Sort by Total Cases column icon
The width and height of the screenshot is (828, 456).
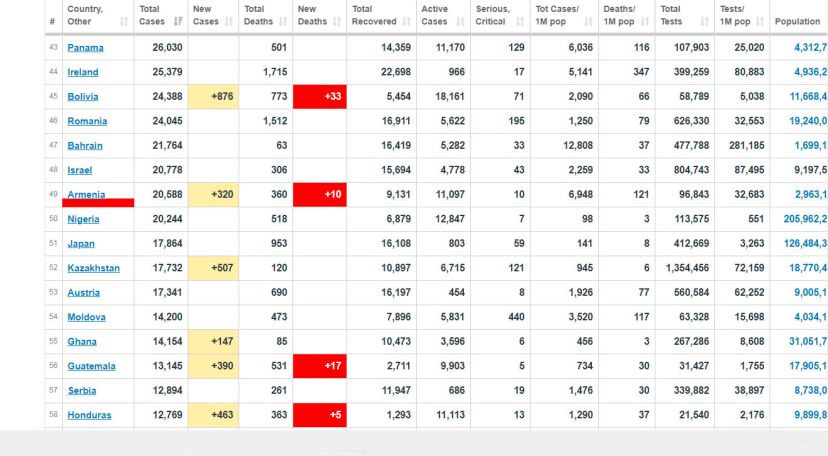178,22
